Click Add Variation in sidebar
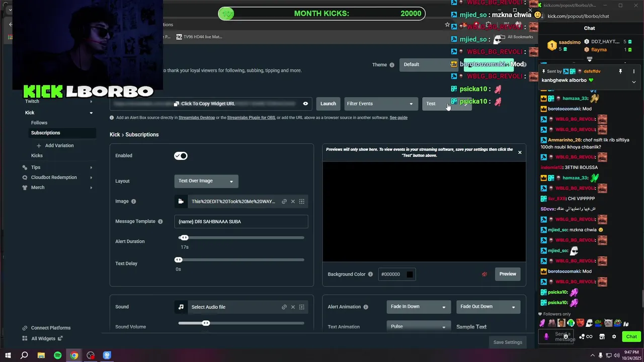 tap(55, 146)
